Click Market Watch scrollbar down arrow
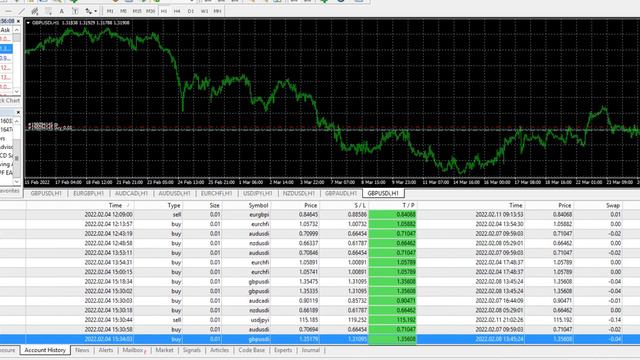 tap(17, 91)
